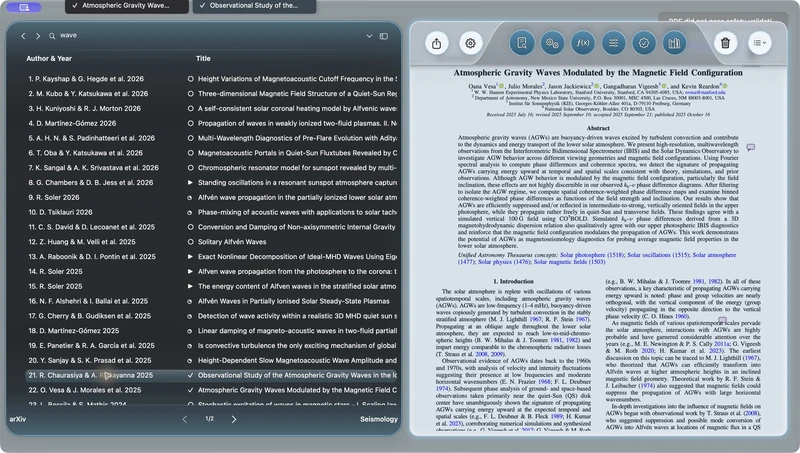
Task: Open the sliders adjustment tool icon
Action: 613,43
